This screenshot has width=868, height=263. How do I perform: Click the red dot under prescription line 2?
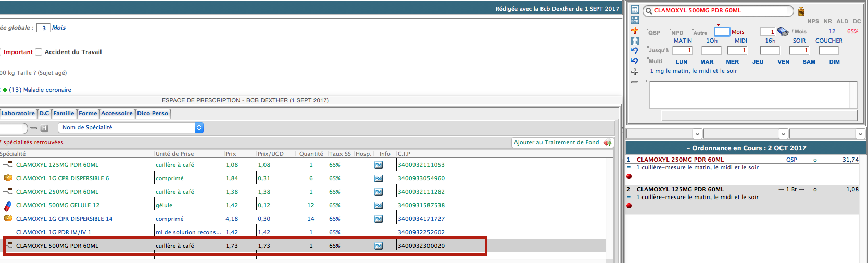629,206
